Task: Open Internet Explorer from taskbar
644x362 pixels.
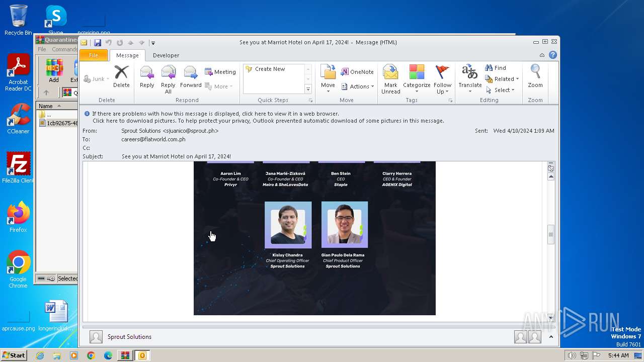Action: click(40, 355)
